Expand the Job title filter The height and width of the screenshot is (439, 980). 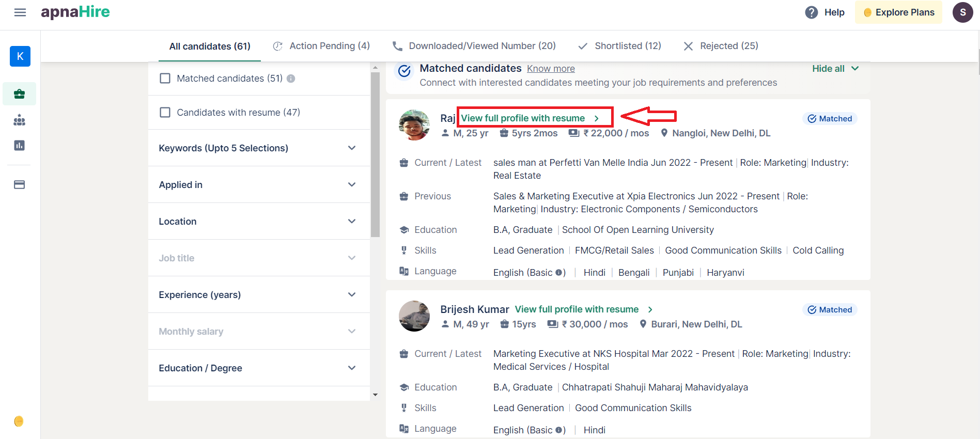pos(259,258)
